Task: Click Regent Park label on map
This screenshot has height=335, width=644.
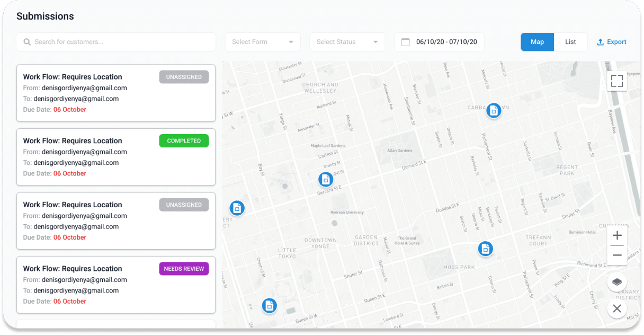Action: [x=567, y=170]
